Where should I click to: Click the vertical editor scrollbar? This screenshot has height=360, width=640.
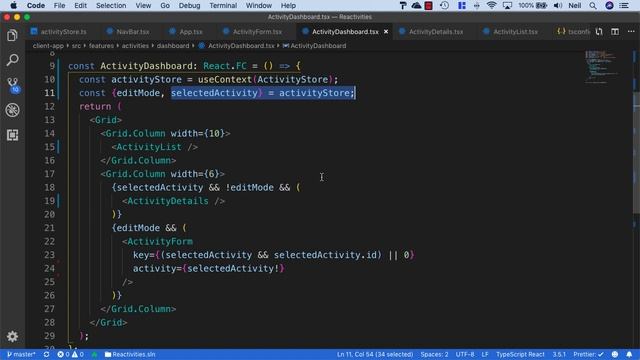click(x=636, y=153)
